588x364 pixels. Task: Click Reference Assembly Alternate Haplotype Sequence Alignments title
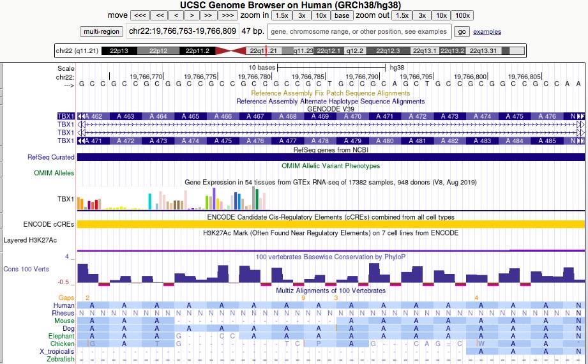pyautogui.click(x=330, y=102)
